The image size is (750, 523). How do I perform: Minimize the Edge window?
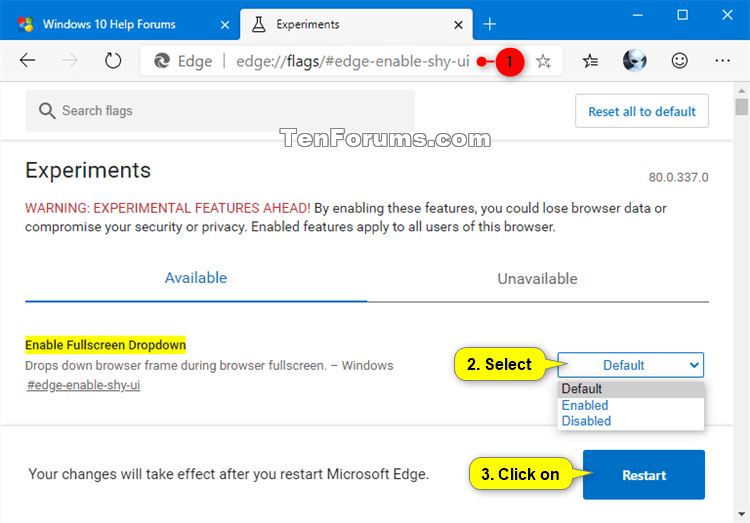[638, 15]
